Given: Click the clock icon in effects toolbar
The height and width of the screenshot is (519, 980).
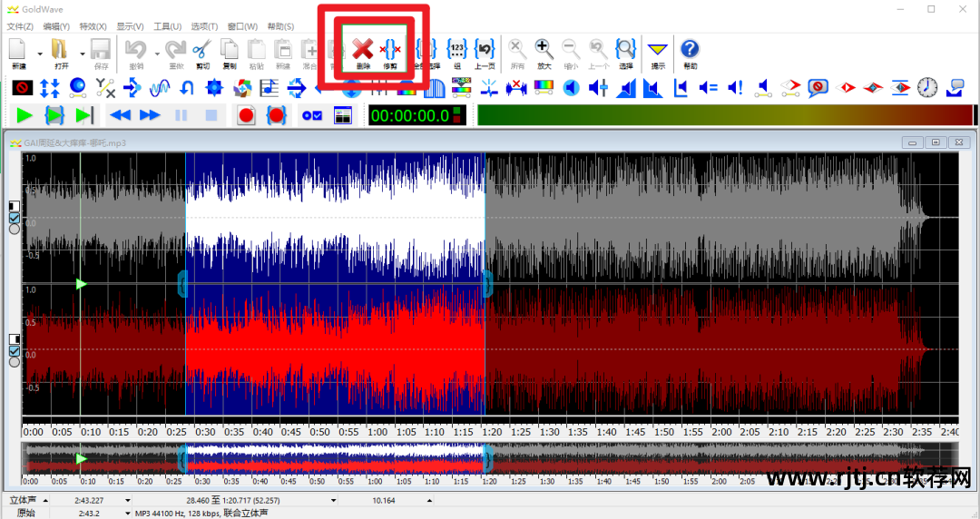Looking at the screenshot, I should coord(926,87).
